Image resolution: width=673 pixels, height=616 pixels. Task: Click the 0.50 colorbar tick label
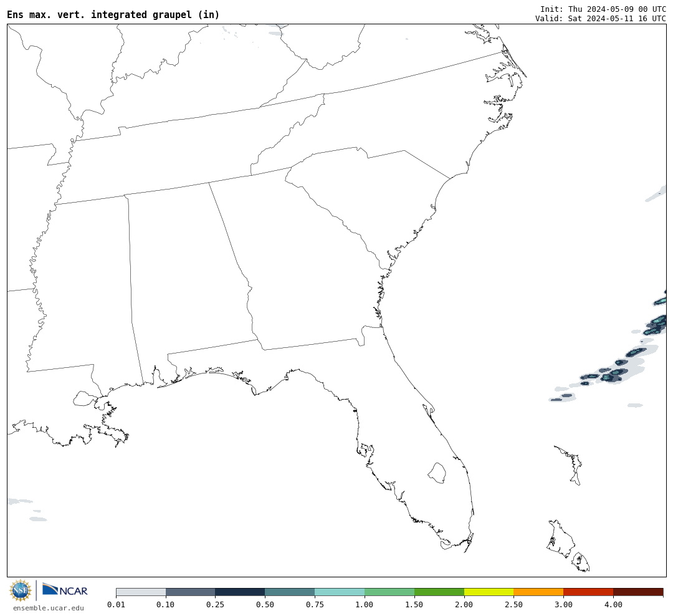click(265, 604)
